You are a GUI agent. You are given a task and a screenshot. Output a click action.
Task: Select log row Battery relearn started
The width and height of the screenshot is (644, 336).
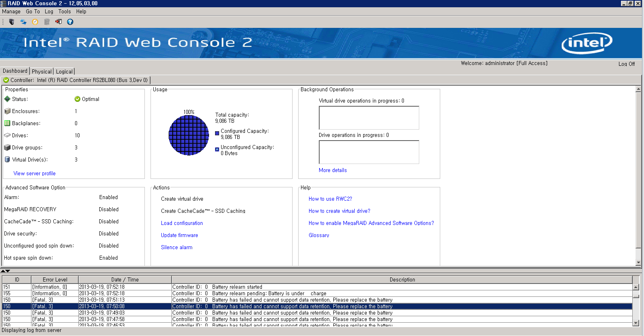[x=317, y=287]
